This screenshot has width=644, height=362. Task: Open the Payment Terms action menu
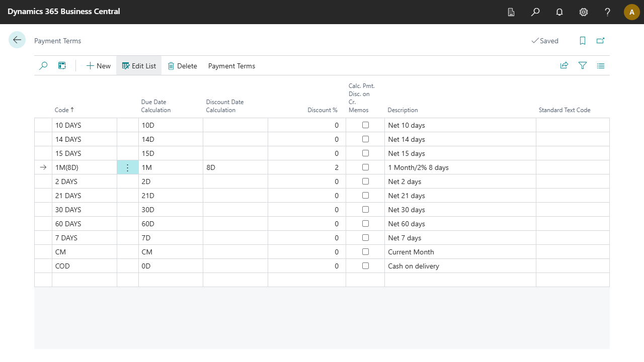pos(231,66)
